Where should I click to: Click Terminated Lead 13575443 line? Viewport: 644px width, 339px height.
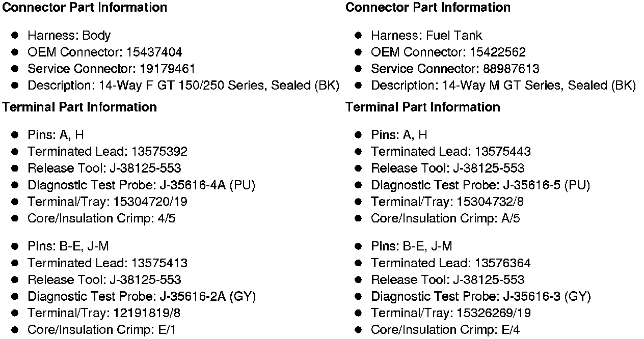click(x=450, y=152)
